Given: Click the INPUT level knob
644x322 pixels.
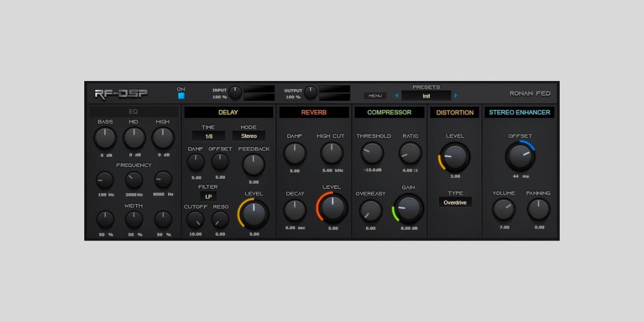Looking at the screenshot, I should tap(235, 93).
